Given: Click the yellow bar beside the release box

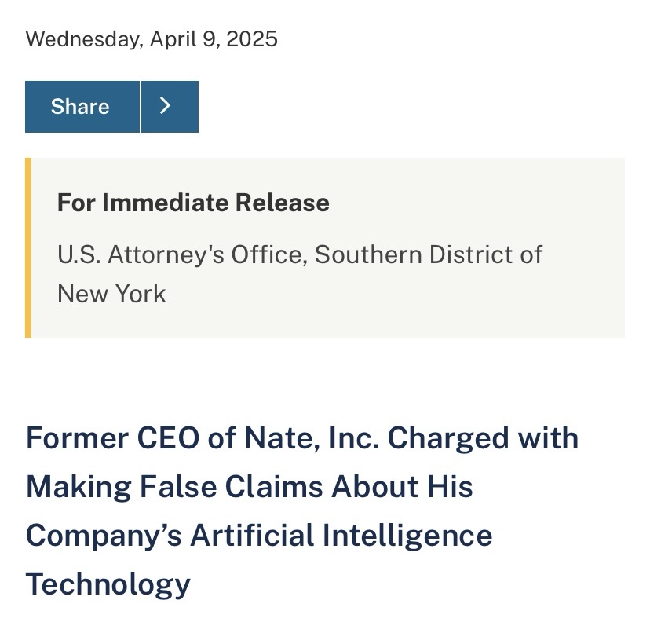Looking at the screenshot, I should point(28,248).
